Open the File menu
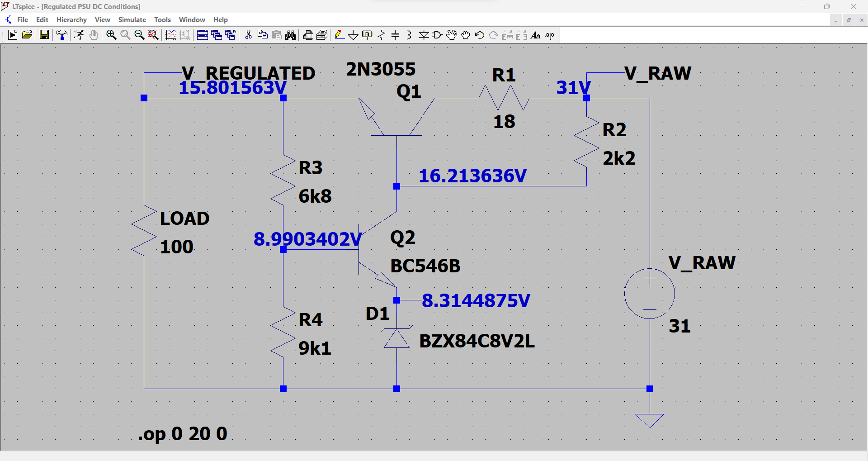This screenshot has width=868, height=461. [x=23, y=20]
